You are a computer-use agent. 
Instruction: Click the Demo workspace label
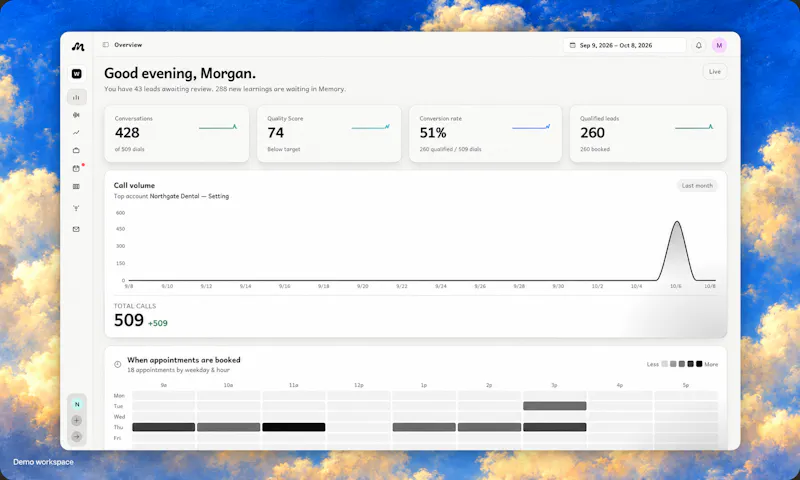point(43,462)
